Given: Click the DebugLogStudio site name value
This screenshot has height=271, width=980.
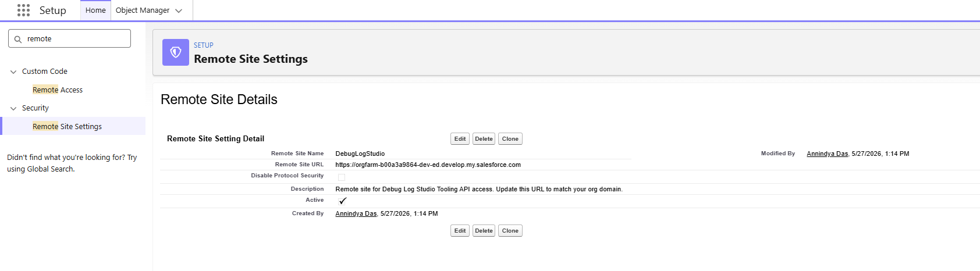Looking at the screenshot, I should [360, 154].
